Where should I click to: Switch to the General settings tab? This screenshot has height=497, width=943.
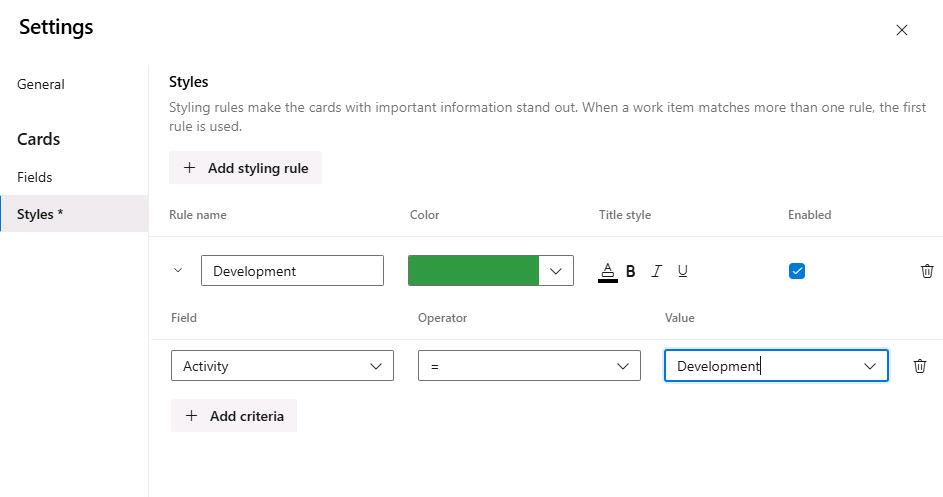[x=41, y=85]
